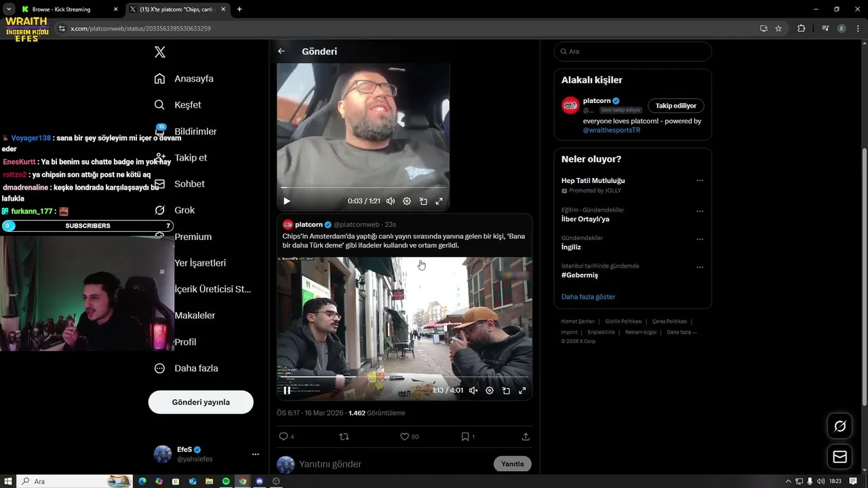The height and width of the screenshot is (488, 868).
Task: Open options for #Gebermiş trend
Action: [x=700, y=268]
